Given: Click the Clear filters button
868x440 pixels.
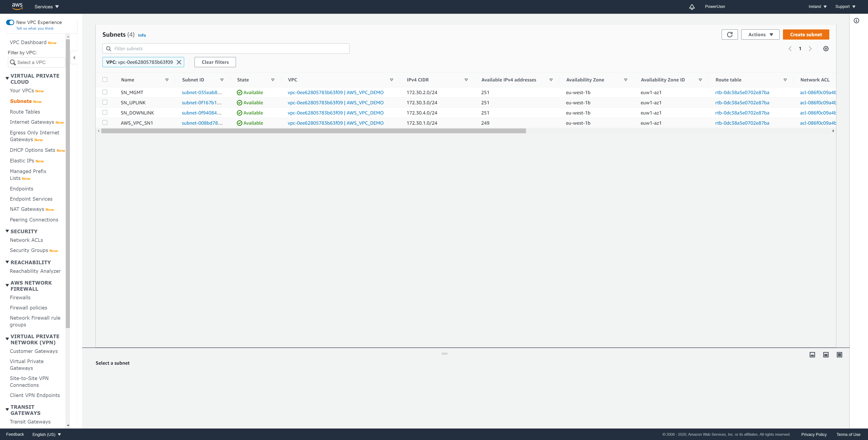Looking at the screenshot, I should [x=215, y=62].
